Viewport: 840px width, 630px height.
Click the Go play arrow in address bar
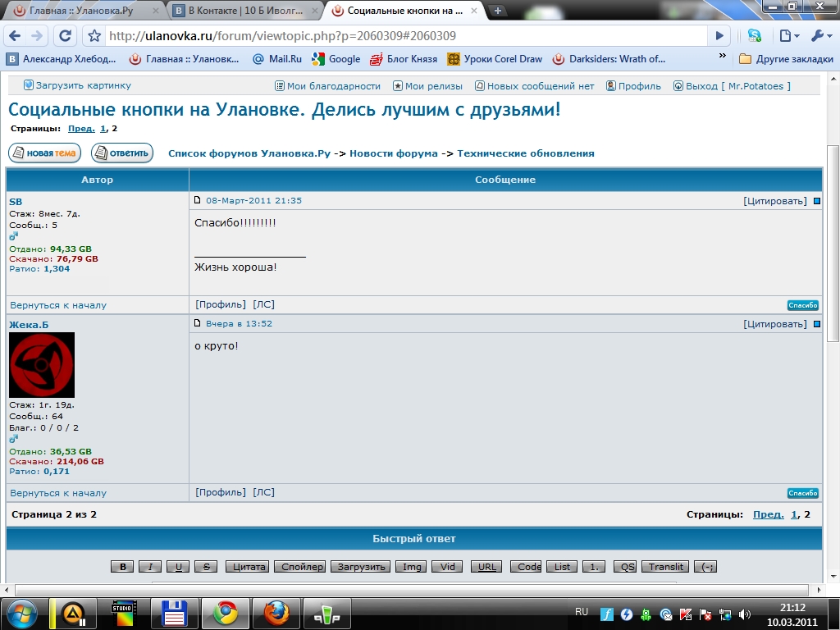[x=719, y=36]
